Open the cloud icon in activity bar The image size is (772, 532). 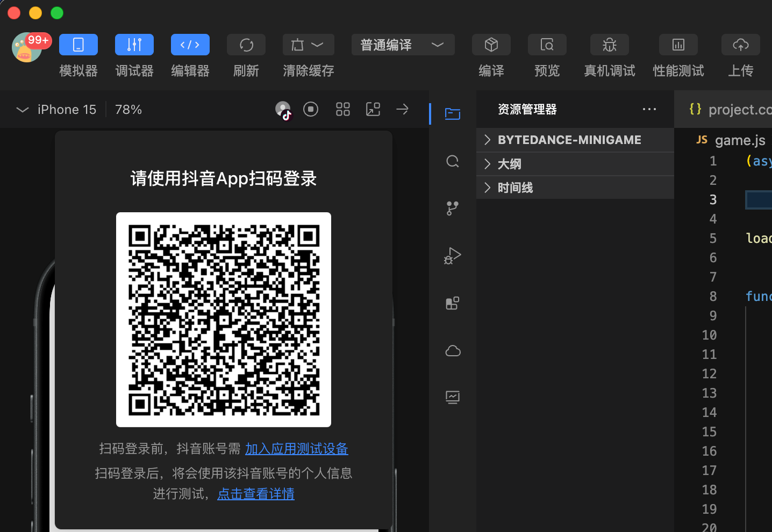[453, 351]
